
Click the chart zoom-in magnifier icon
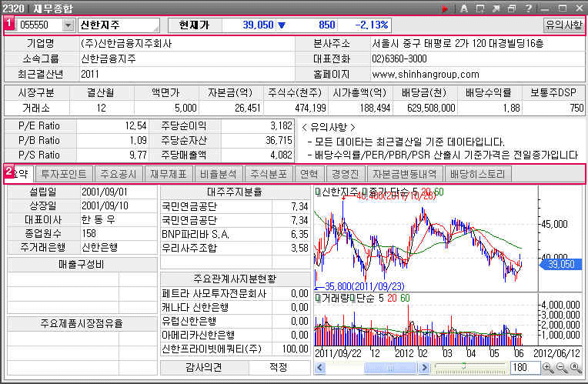click(x=548, y=368)
